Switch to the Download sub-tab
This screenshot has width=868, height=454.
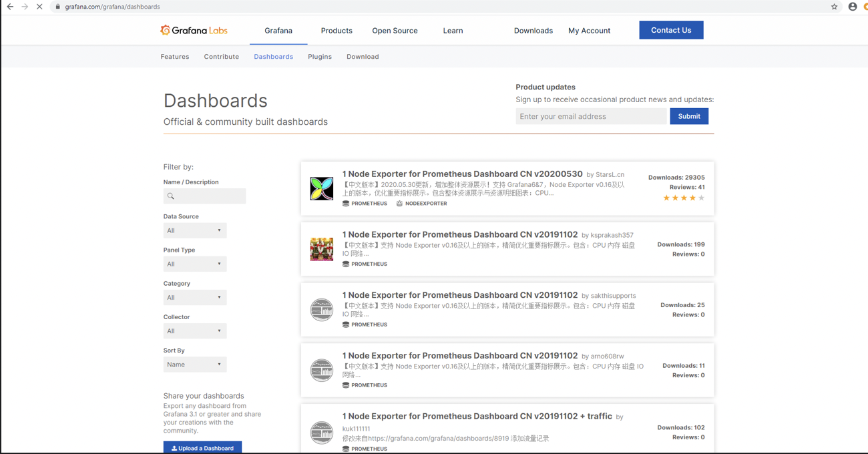363,57
